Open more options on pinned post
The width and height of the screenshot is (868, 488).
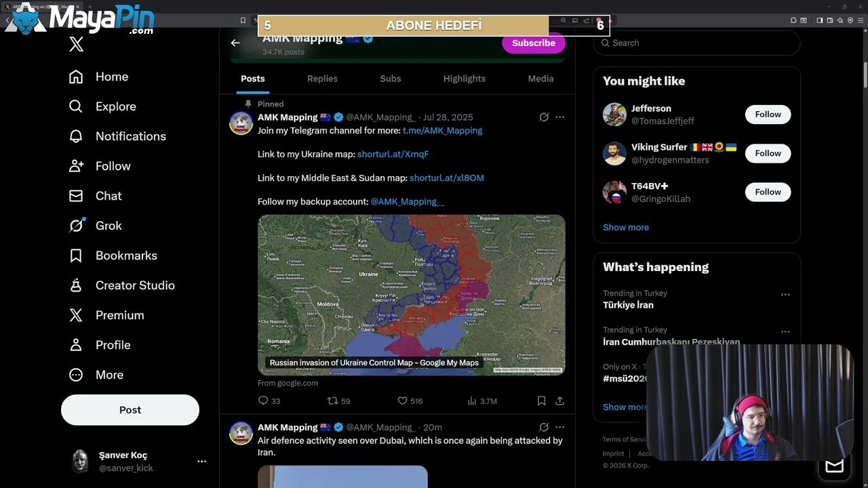coord(559,117)
